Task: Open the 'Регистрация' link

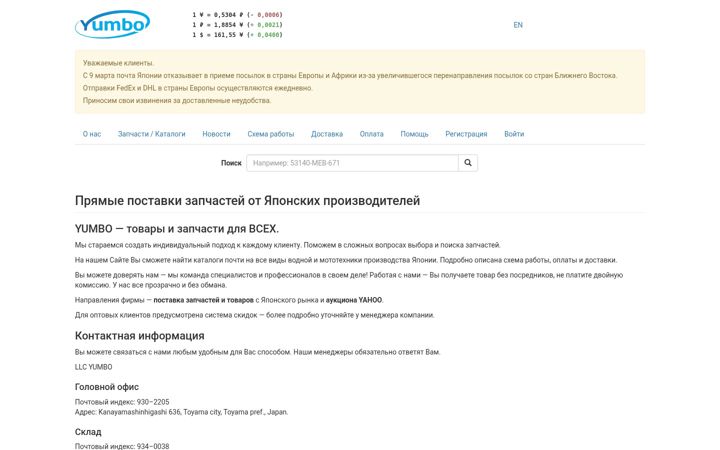Action: [466, 134]
